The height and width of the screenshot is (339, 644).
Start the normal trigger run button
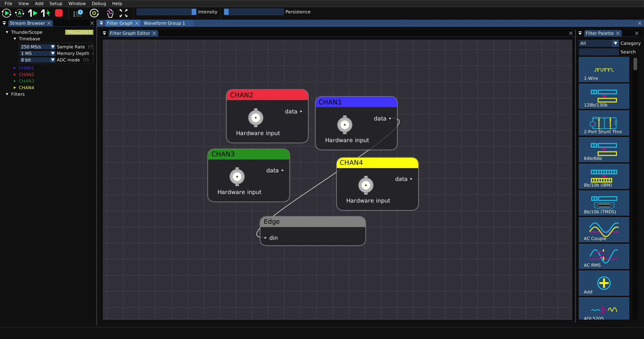(6, 13)
